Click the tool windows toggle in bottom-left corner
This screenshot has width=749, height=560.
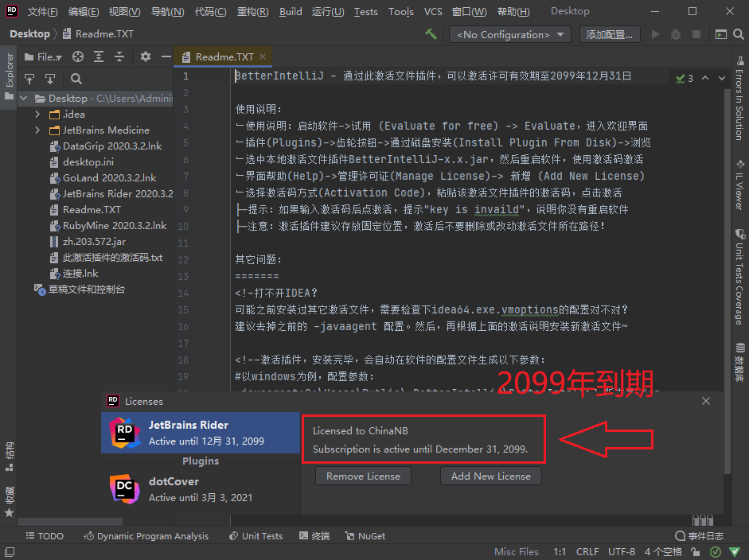pos(10,552)
